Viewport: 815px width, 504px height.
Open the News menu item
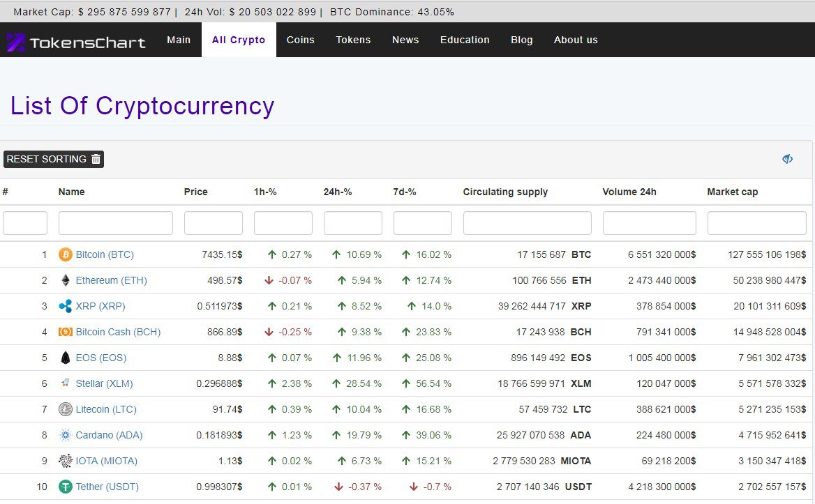coord(405,40)
